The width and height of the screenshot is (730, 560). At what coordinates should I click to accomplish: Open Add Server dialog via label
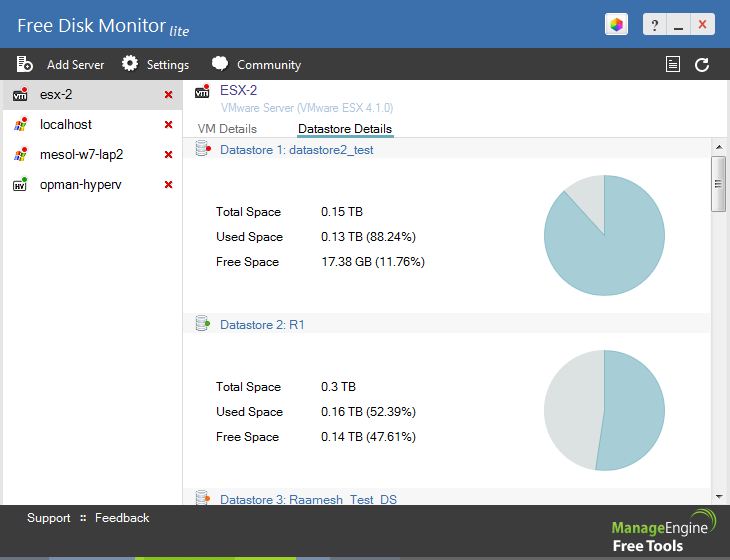point(75,65)
